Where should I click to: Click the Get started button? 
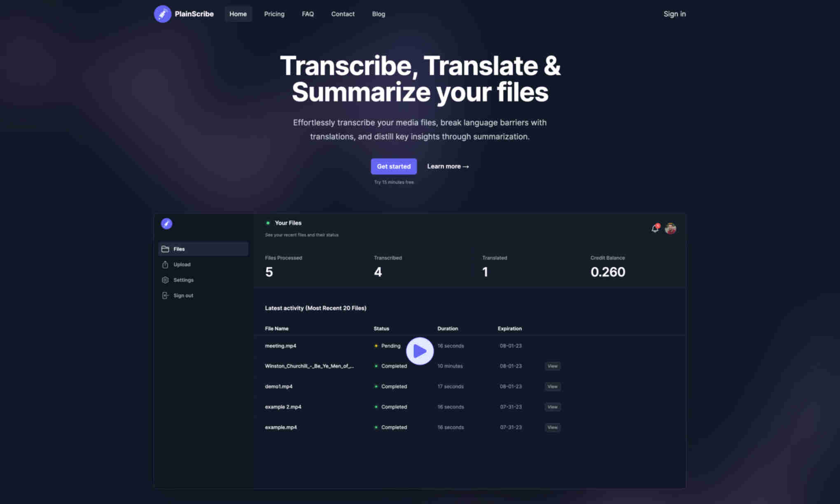pos(394,166)
